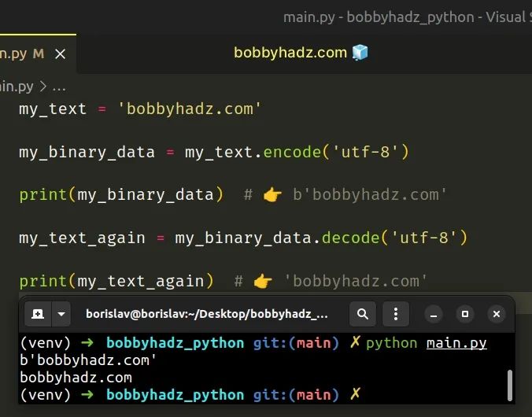The width and height of the screenshot is (532, 417).
Task: Click the python command word in terminal
Action: 392,343
